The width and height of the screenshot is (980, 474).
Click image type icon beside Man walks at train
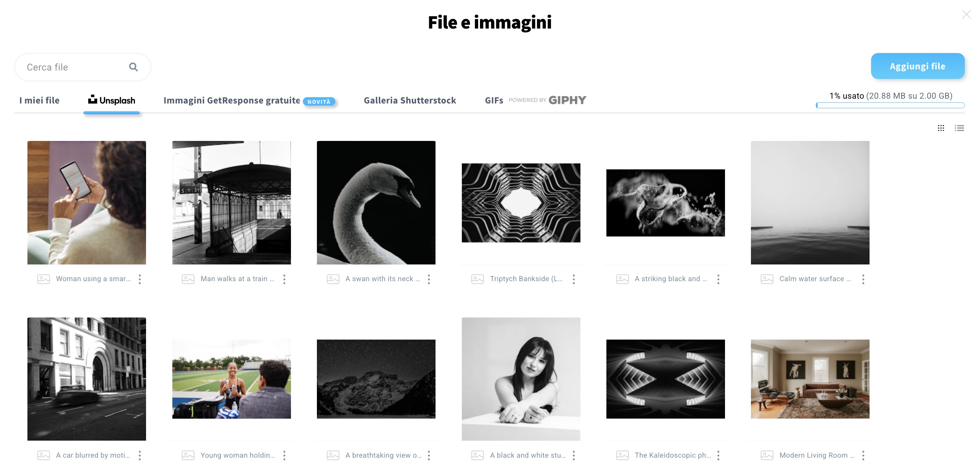pyautogui.click(x=188, y=279)
